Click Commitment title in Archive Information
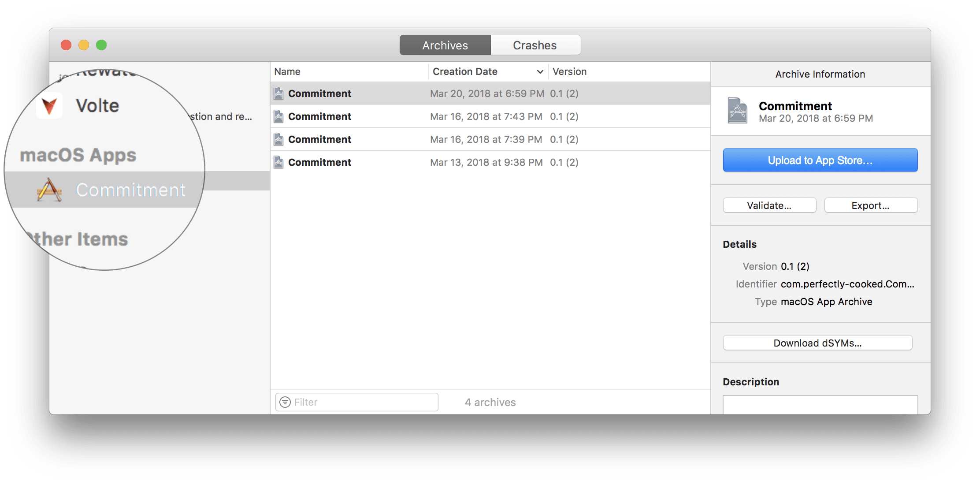 pos(795,106)
